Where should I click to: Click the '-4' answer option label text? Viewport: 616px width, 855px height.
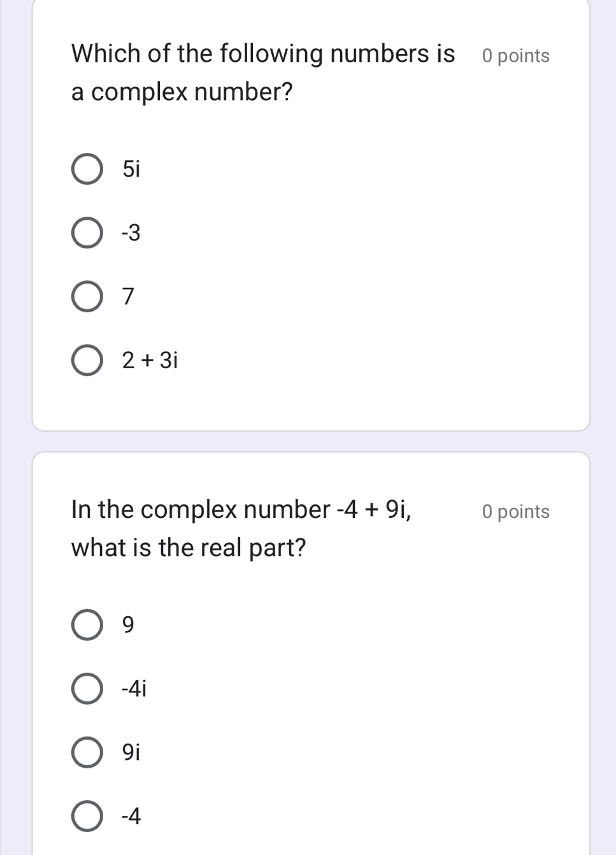pos(131,816)
